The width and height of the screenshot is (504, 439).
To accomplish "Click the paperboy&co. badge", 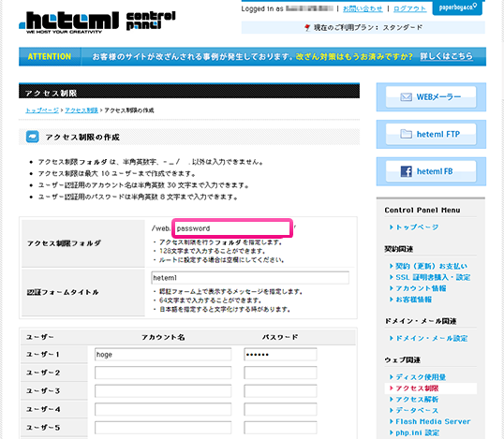I will coord(457,7).
